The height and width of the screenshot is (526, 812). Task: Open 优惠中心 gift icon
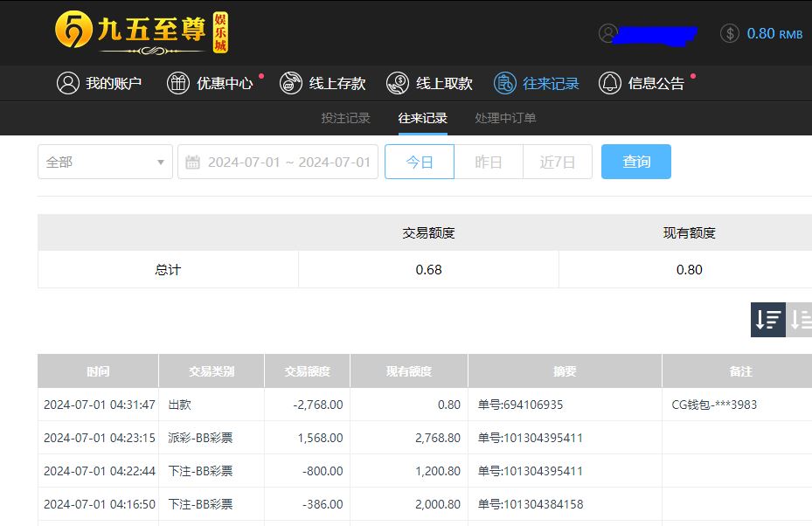pyautogui.click(x=178, y=83)
